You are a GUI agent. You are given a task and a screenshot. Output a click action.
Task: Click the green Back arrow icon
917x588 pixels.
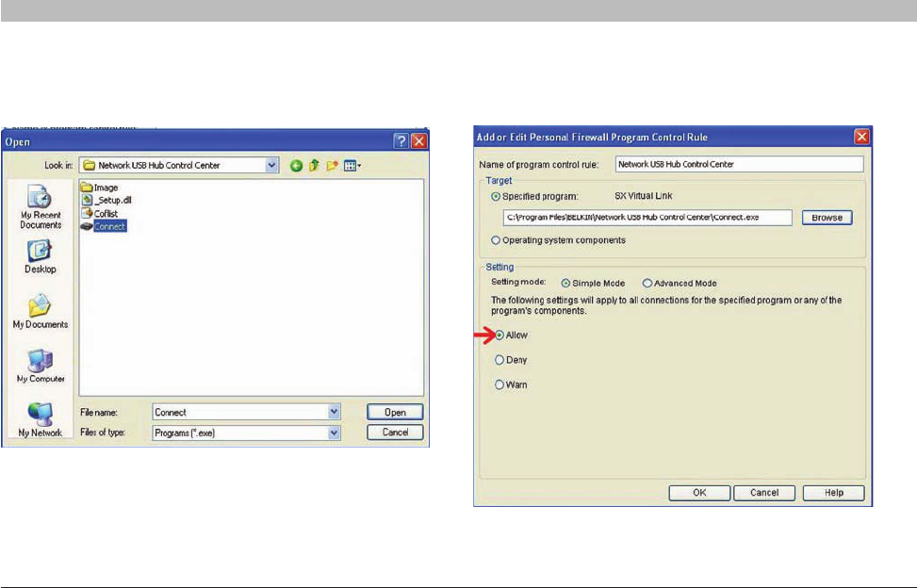297,166
